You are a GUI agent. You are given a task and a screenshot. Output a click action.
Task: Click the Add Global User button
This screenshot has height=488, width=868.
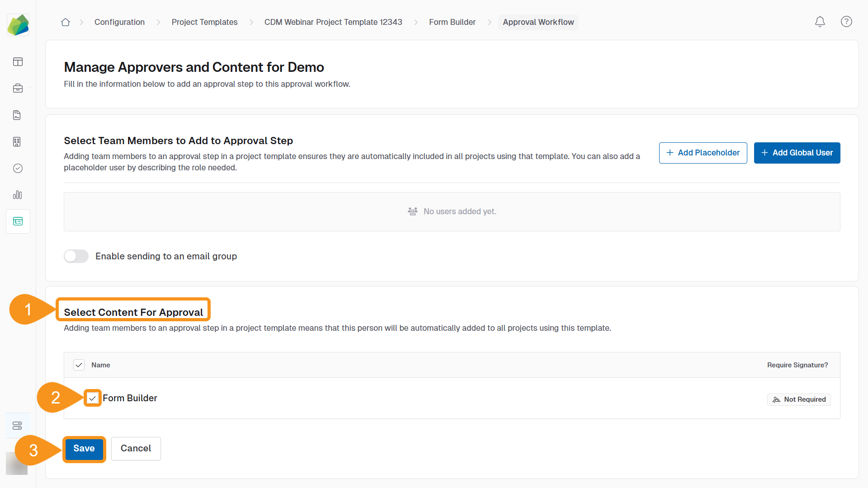click(797, 153)
